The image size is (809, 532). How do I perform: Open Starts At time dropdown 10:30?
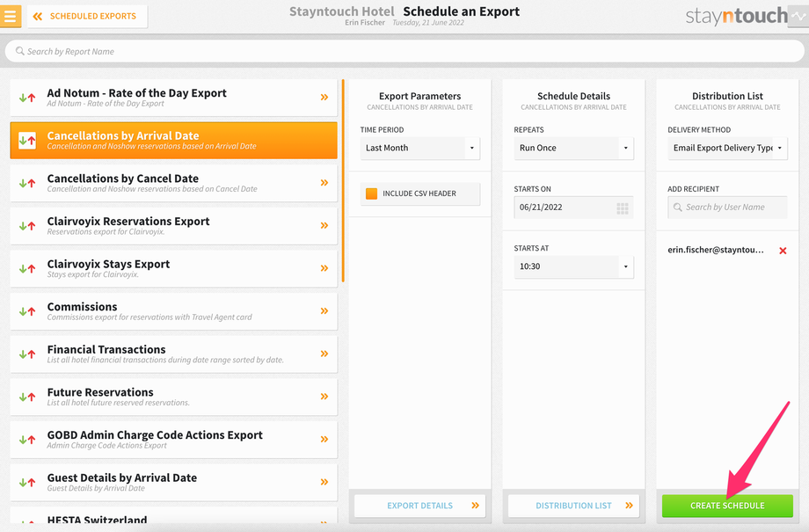573,266
